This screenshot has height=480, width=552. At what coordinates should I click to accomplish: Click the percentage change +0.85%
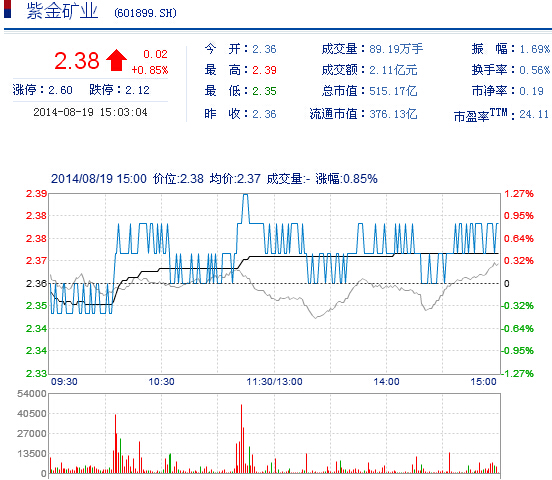pos(150,70)
